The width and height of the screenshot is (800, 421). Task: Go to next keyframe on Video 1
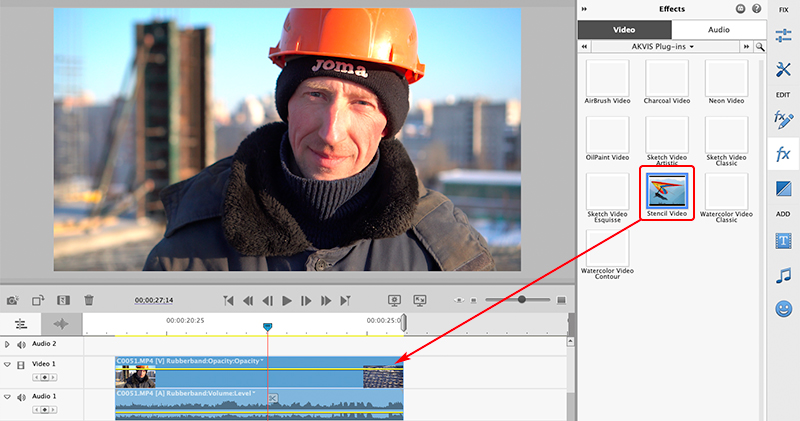tap(53, 378)
